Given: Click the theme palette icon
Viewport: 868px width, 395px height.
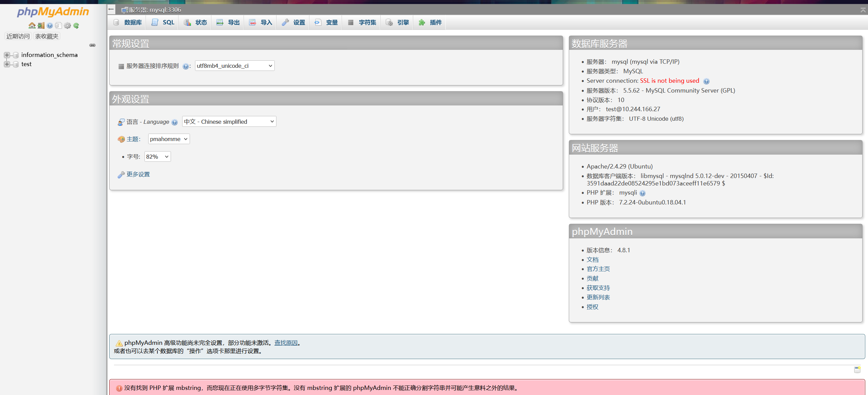Looking at the screenshot, I should click(121, 139).
